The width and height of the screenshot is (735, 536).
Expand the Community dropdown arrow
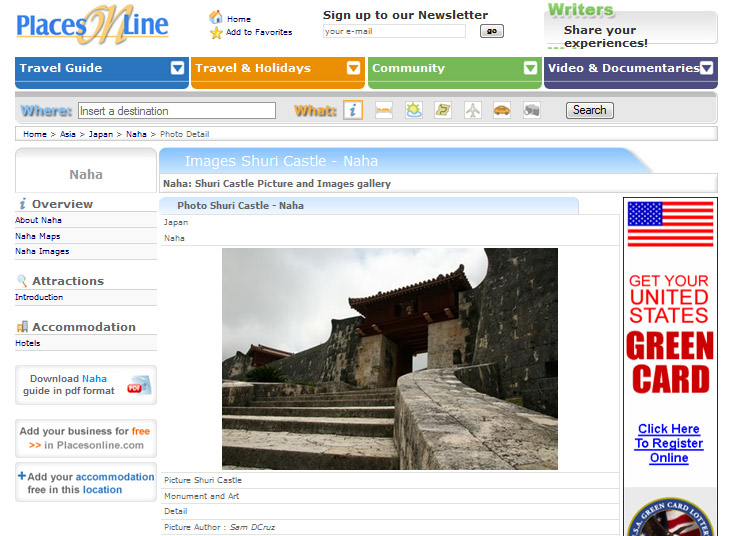tap(530, 68)
